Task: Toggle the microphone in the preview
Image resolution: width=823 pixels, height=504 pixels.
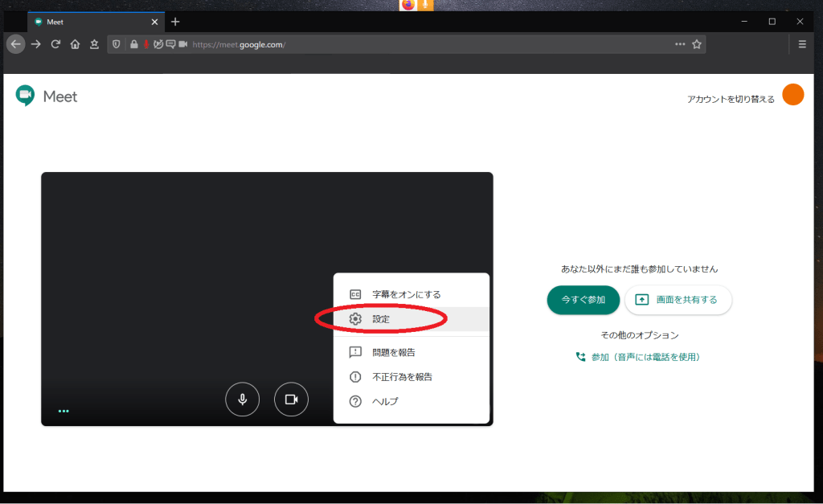Action: [x=243, y=400]
